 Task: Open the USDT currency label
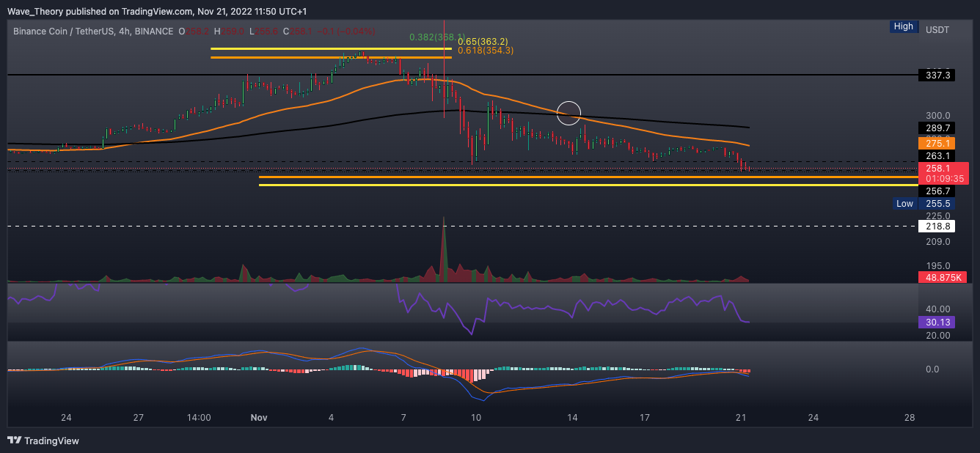[937, 30]
